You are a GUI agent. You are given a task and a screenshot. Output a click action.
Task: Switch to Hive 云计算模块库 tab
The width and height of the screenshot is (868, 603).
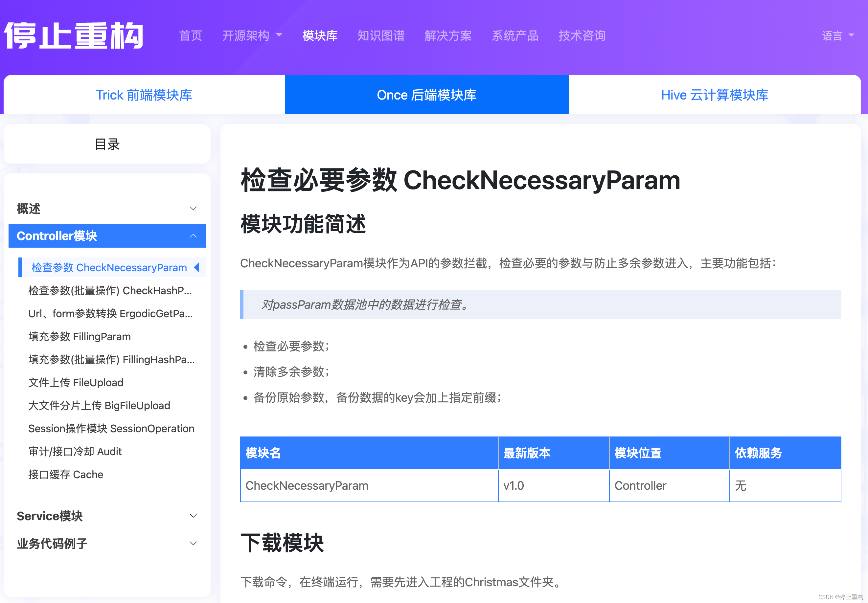coord(714,95)
